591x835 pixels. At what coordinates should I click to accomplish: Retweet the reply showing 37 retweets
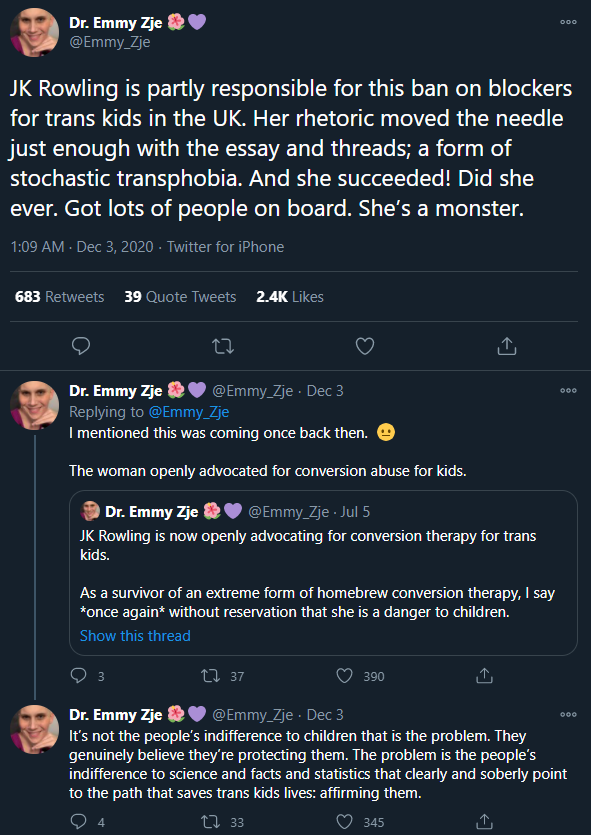click(x=210, y=676)
